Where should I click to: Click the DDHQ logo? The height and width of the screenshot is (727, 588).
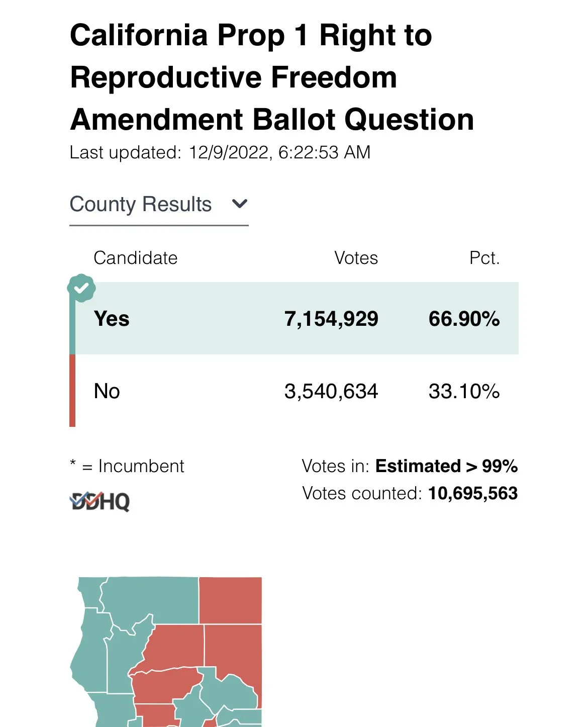click(100, 501)
